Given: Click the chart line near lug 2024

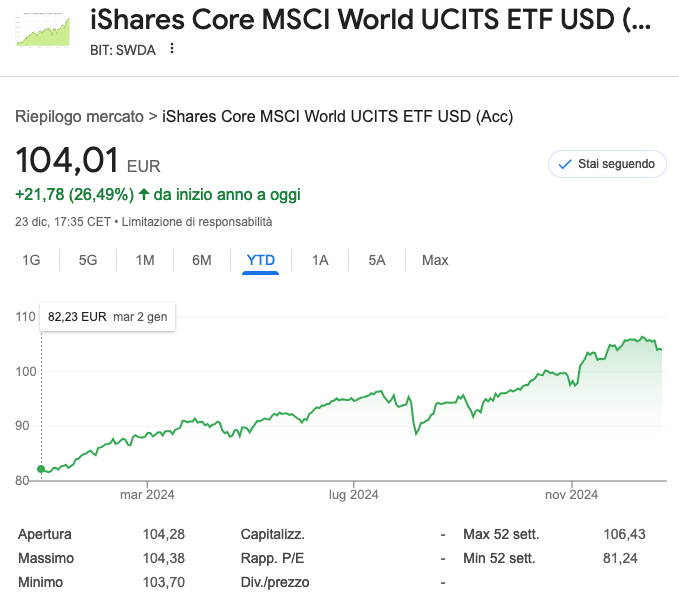Looking at the screenshot, I should 354,399.
